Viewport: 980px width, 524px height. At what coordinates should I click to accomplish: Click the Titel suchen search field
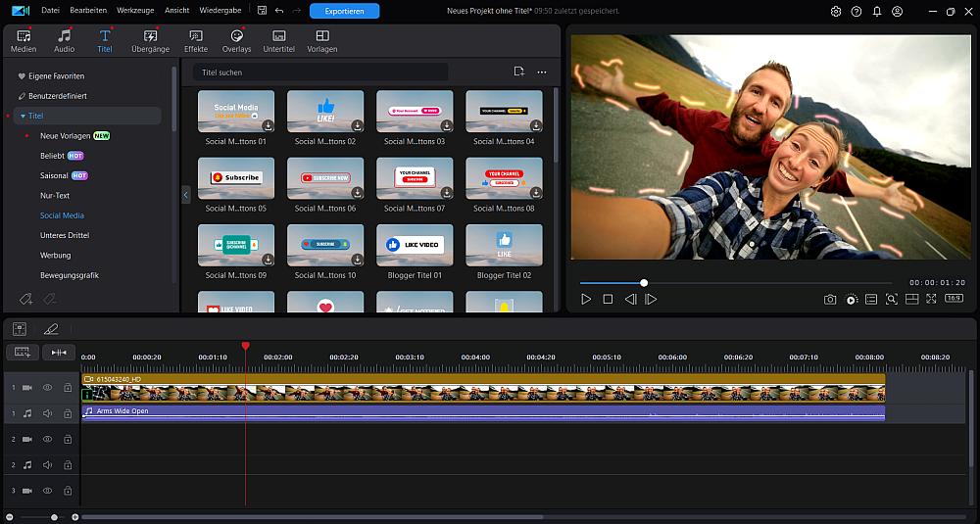tap(320, 72)
